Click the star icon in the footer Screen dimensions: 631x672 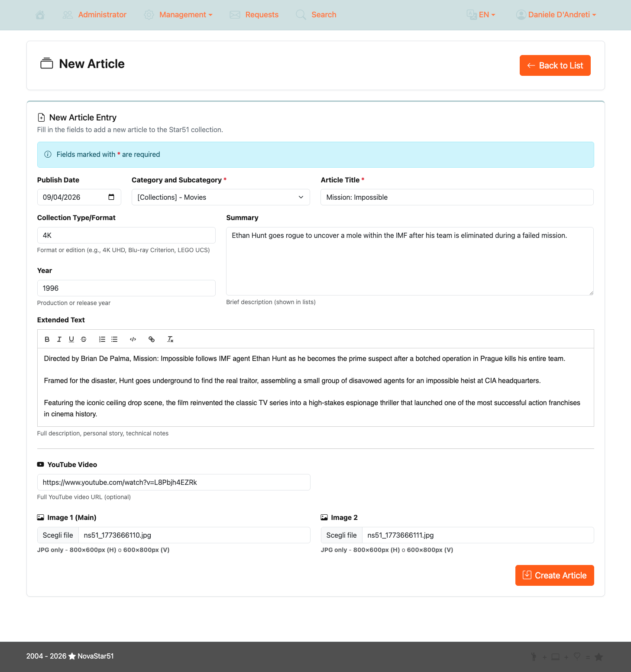coord(599,657)
